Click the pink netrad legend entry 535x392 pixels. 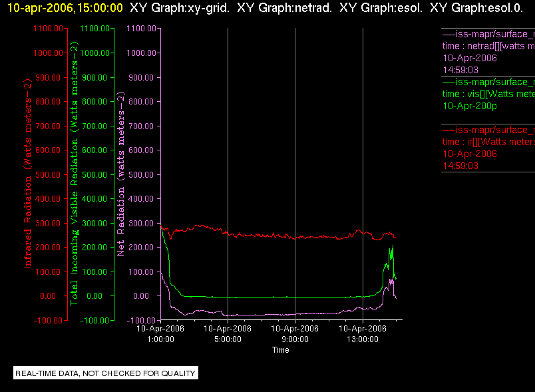(488, 52)
